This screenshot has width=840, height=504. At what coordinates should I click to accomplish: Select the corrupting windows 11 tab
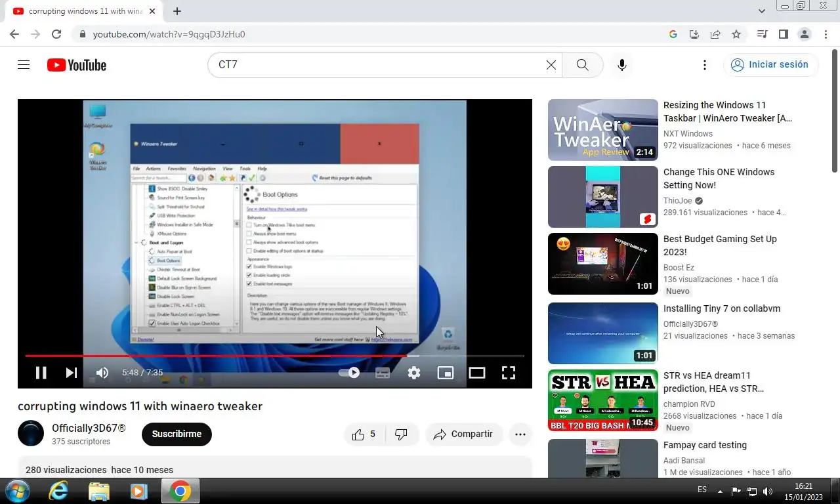click(84, 11)
